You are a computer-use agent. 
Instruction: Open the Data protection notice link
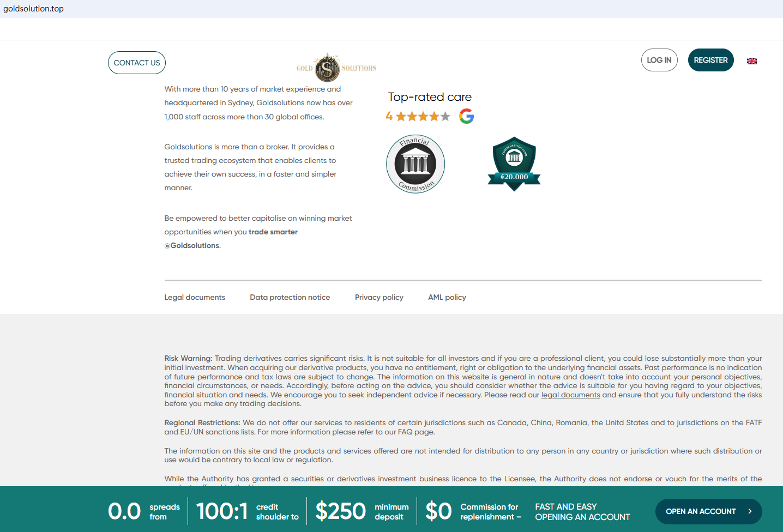[x=290, y=297]
